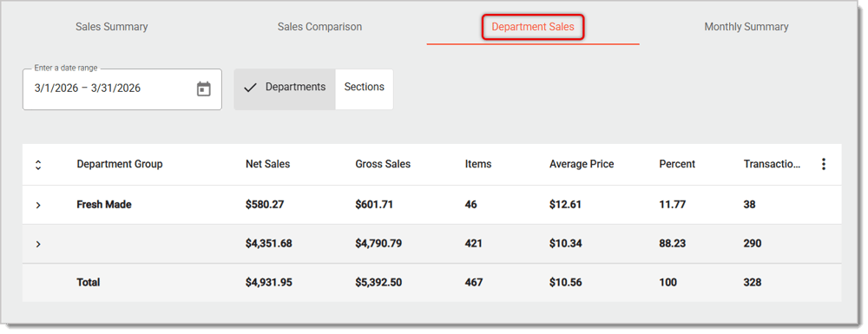Screen dimensions: 868x334
Task: Expand the Fresh Made department row
Action: (38, 205)
